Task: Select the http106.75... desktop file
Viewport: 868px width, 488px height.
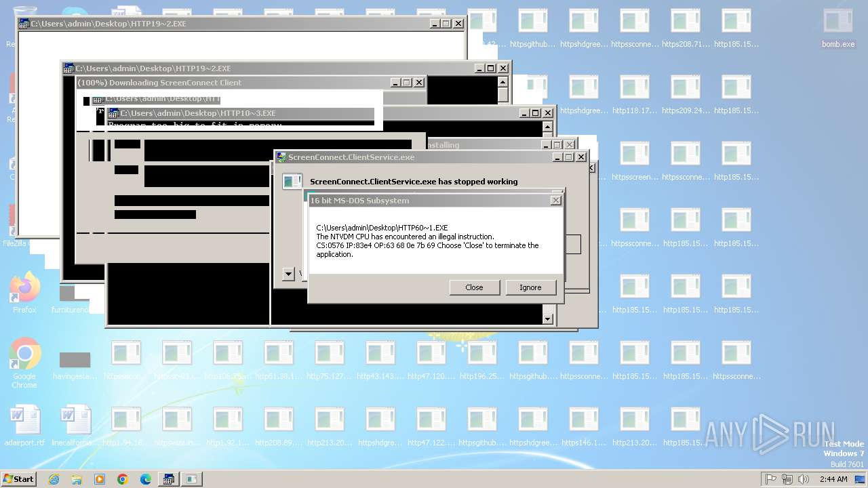Action: click(x=228, y=361)
